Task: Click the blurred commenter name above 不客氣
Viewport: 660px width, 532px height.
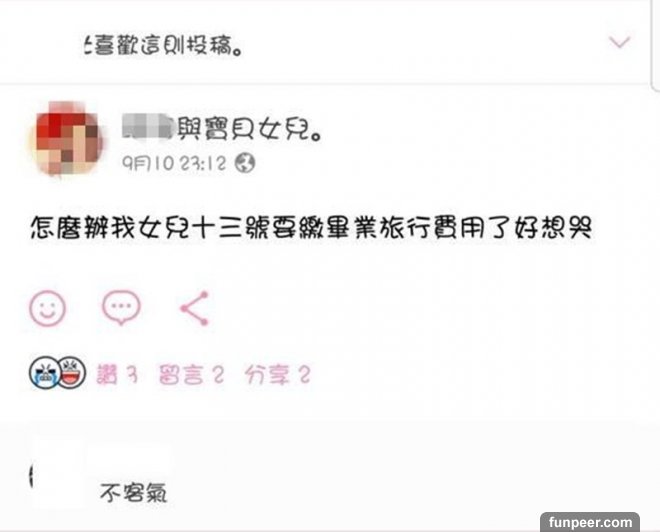Action: 130,459
